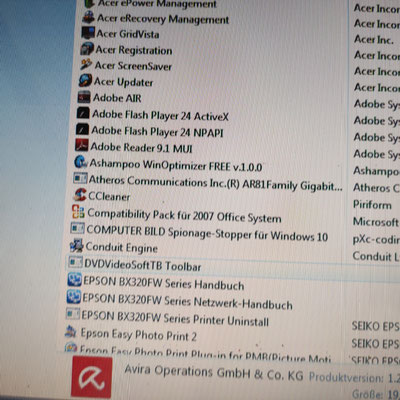Image resolution: width=400 pixels, height=400 pixels.
Task: Click the Conduit Engine icon
Action: [77, 246]
